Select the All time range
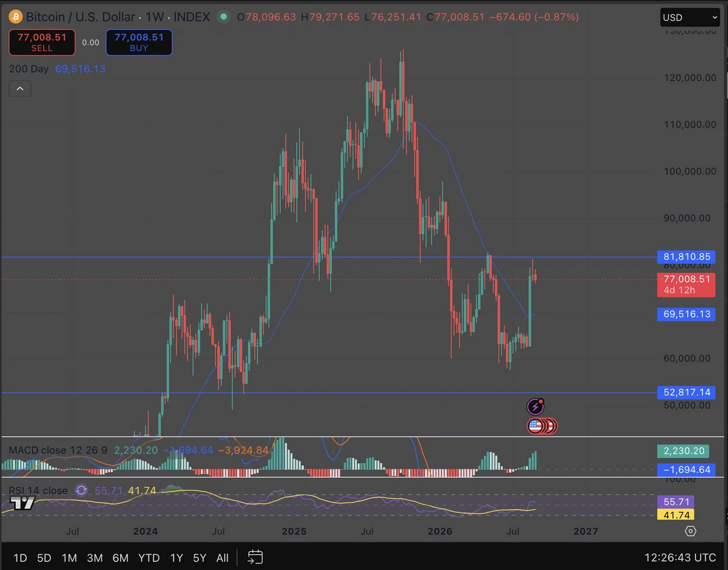Screen dimensions: 728x570 [223, 557]
